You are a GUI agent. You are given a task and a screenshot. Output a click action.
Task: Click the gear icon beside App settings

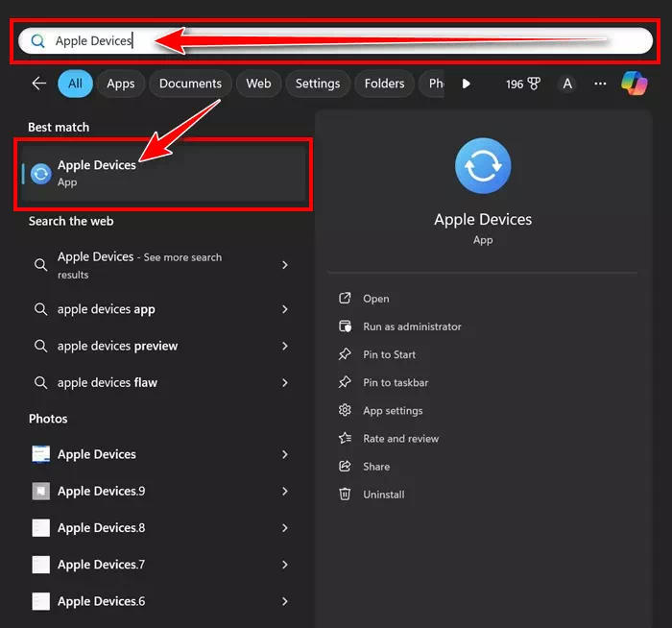point(345,410)
